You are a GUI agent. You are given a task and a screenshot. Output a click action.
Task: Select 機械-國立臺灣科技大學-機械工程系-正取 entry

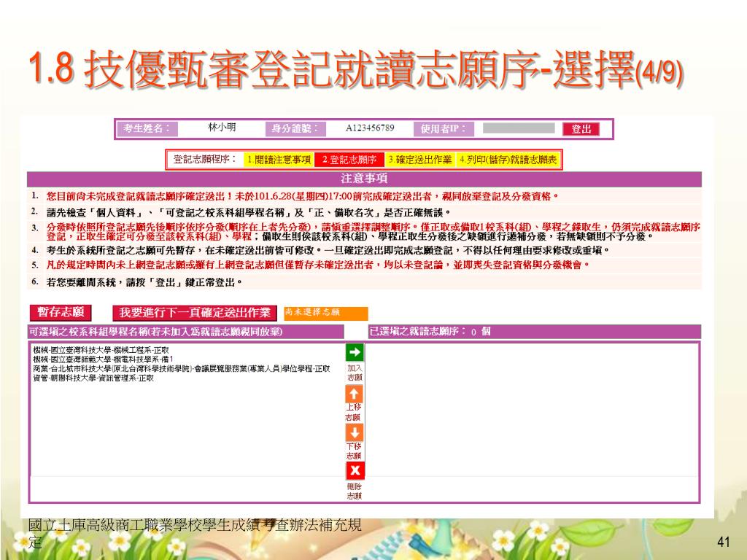pos(101,350)
